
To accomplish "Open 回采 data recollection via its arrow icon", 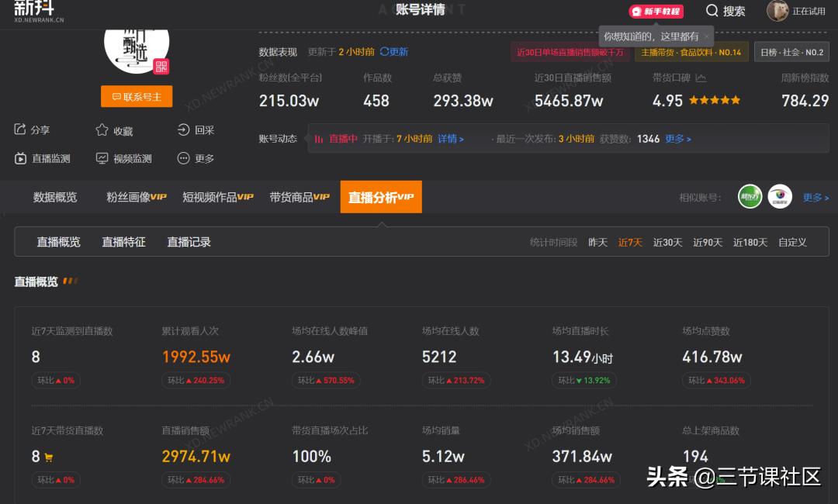I will click(x=182, y=130).
